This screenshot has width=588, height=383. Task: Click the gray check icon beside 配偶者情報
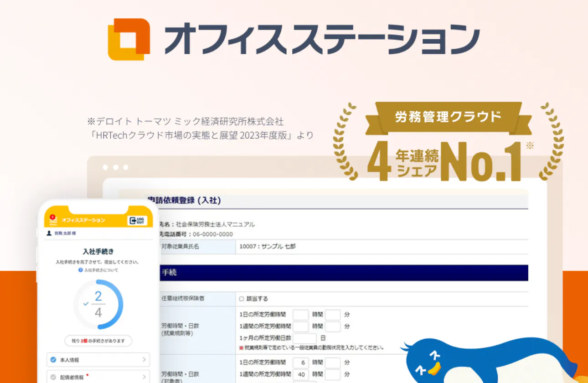tap(53, 377)
